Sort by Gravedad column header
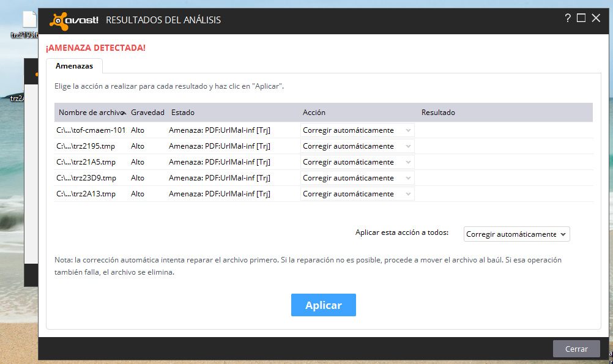The width and height of the screenshot is (613, 364). click(x=147, y=113)
